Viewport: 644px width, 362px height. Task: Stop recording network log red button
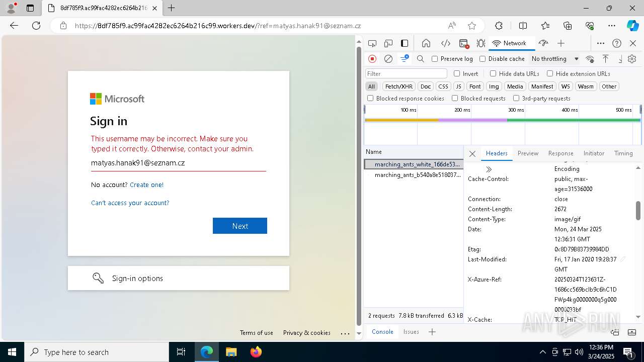click(372, 59)
